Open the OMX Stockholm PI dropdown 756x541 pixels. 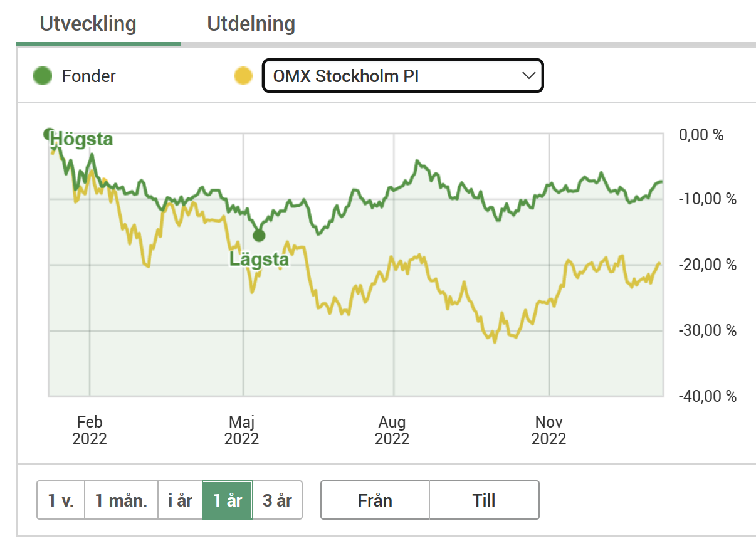coord(401,76)
